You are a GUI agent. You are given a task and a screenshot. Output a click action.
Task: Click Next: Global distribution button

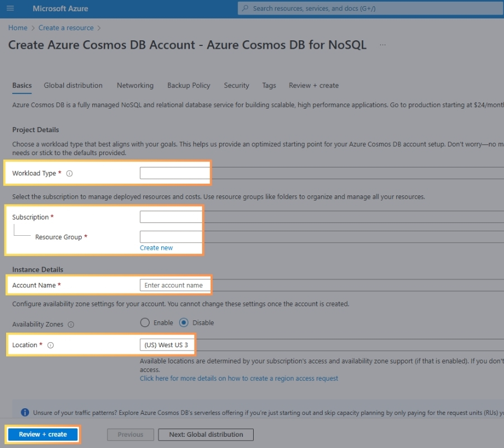206,435
